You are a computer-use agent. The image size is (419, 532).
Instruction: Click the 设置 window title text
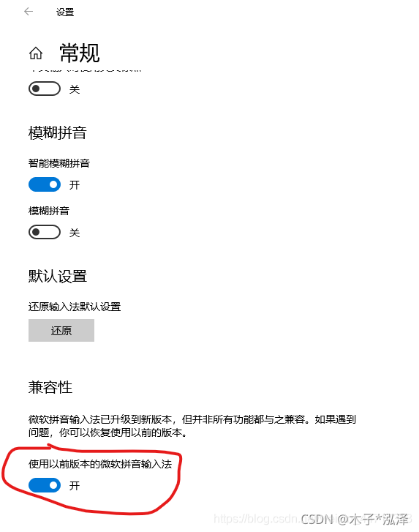[x=65, y=12]
